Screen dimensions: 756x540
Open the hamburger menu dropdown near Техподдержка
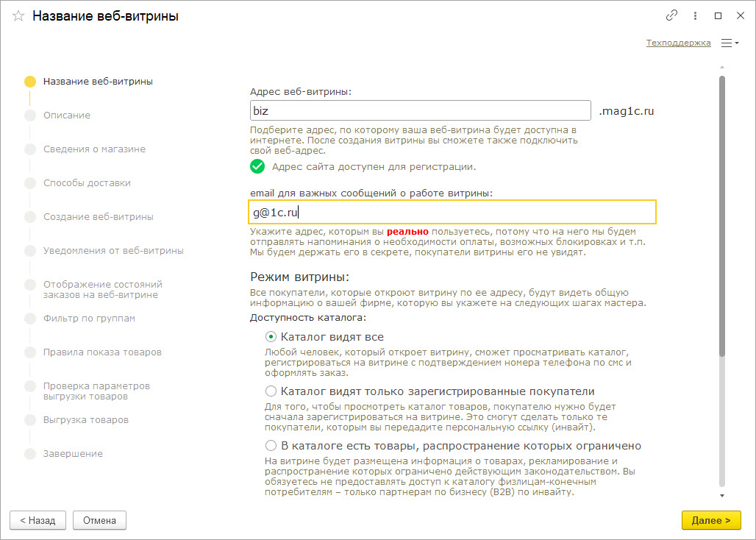point(730,43)
